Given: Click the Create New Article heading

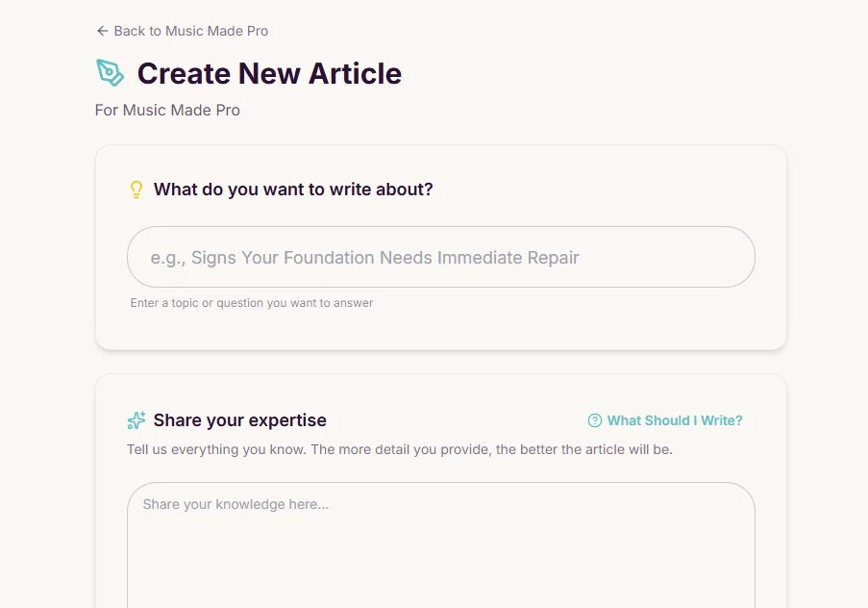Looking at the screenshot, I should point(269,73).
